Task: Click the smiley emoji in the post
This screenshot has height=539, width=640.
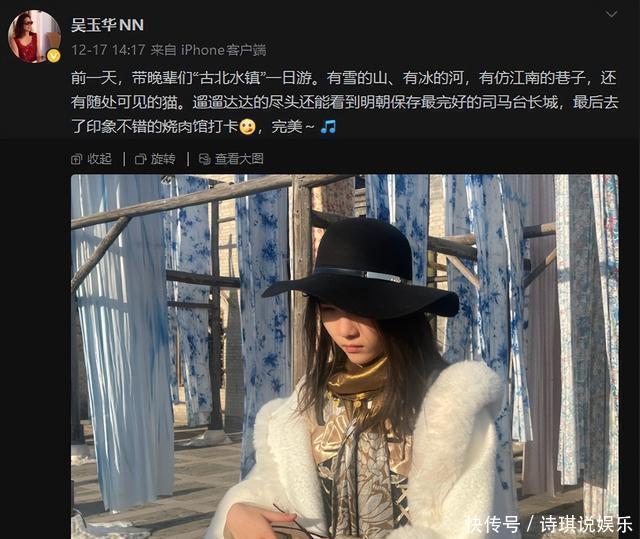Action: point(247,127)
